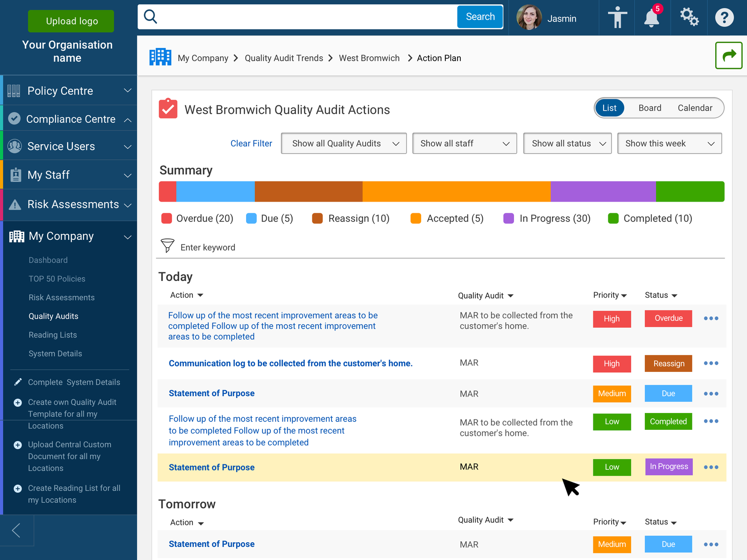Sort Today's list by Status column

[x=661, y=295]
